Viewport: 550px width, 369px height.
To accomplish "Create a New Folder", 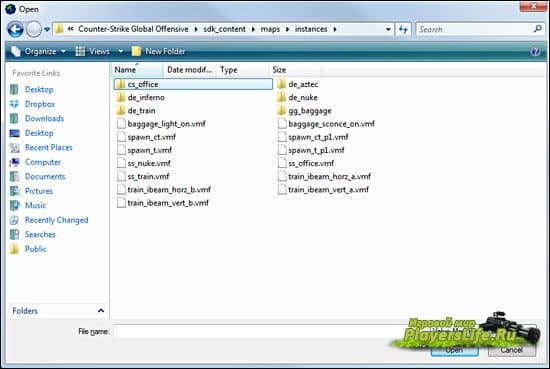I will pos(158,52).
